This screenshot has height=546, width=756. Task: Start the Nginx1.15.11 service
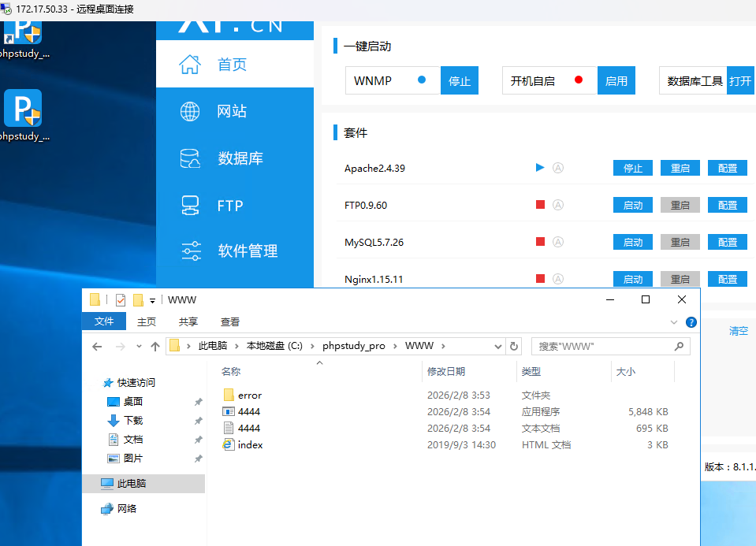coord(632,279)
